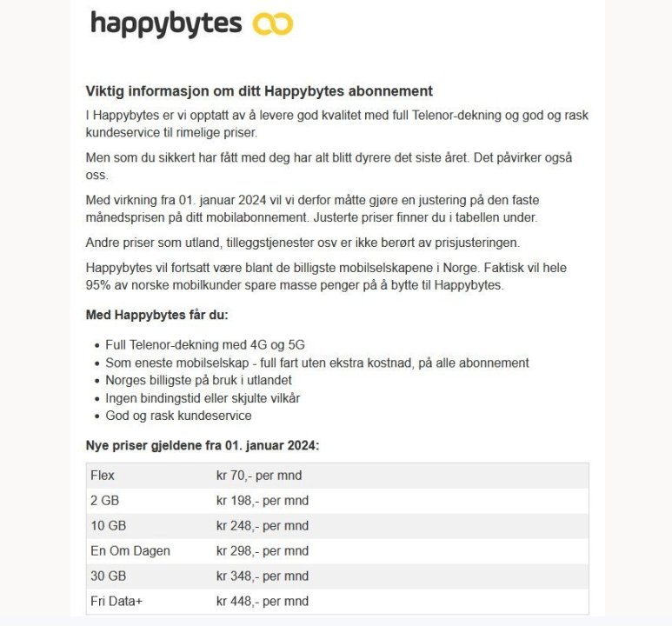Viewport: 672px width, 626px height.
Task: Click the 'Nye priser gjeldene fra 01. januar 2024' heading
Action: 202,446
